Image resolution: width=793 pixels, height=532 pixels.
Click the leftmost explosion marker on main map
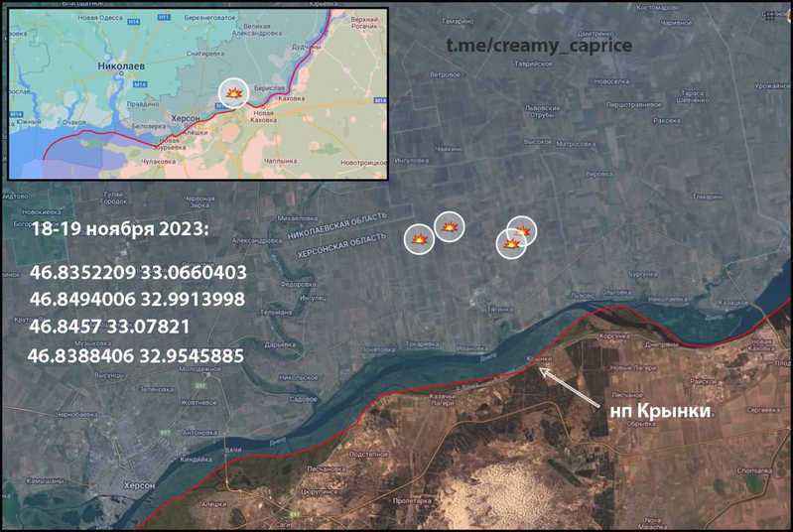click(x=420, y=239)
